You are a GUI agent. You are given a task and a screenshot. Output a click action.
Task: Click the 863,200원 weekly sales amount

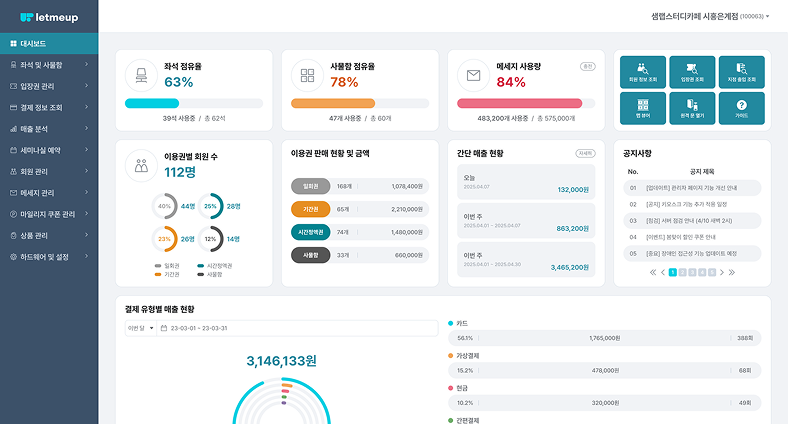tap(572, 229)
